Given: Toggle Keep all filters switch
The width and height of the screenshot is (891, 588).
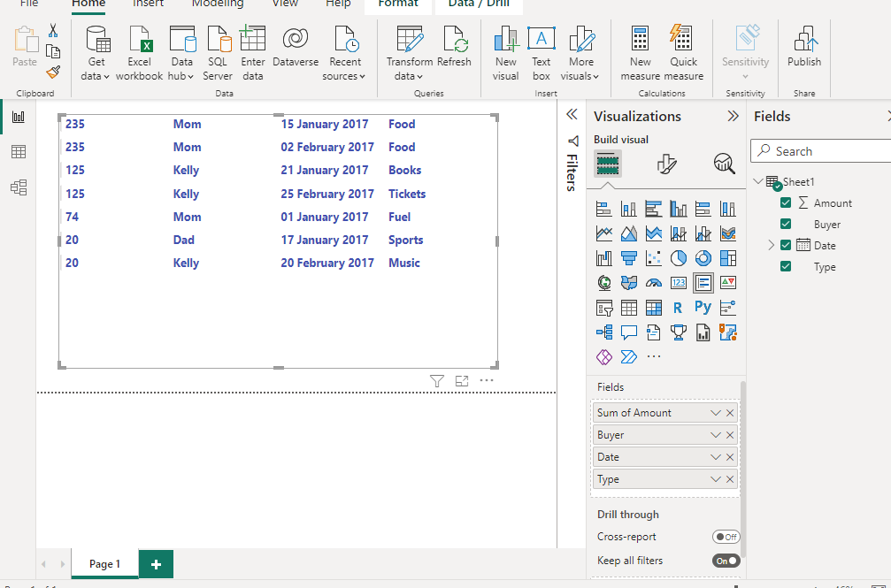Looking at the screenshot, I should 726,561.
